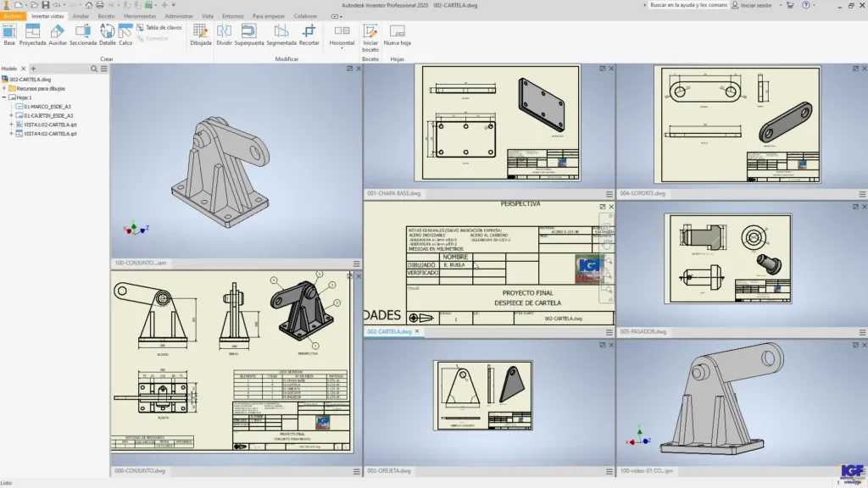Switch to the Vista ribbon tab

click(208, 16)
